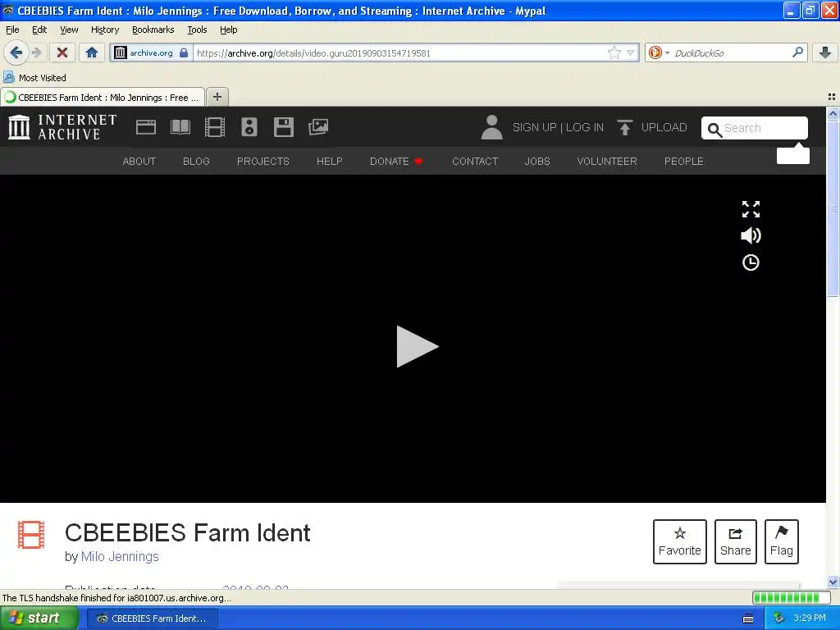Open the Web (Wayback) icon in navbar
The height and width of the screenshot is (630, 840).
click(x=146, y=127)
